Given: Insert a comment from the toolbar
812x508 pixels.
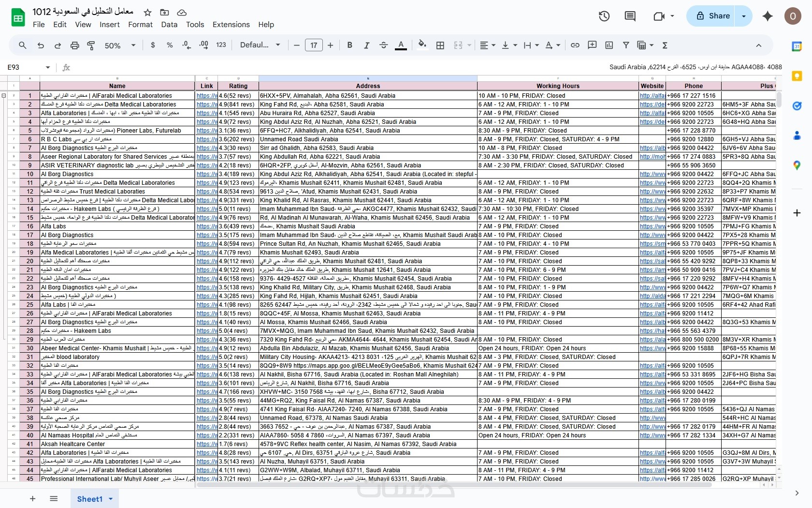Looking at the screenshot, I should 592,45.
